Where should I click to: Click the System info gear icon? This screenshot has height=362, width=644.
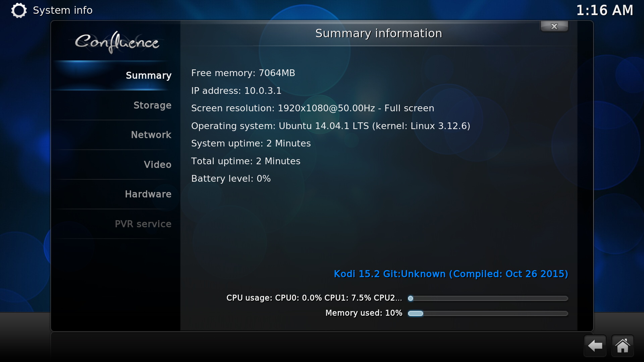(x=19, y=10)
